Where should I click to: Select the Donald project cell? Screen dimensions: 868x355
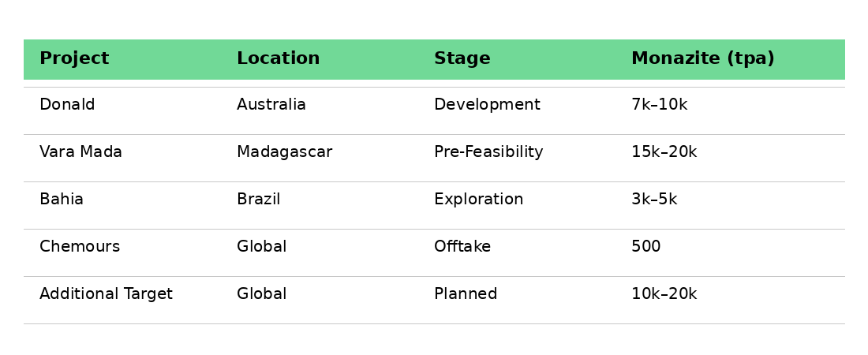pyautogui.click(x=67, y=105)
